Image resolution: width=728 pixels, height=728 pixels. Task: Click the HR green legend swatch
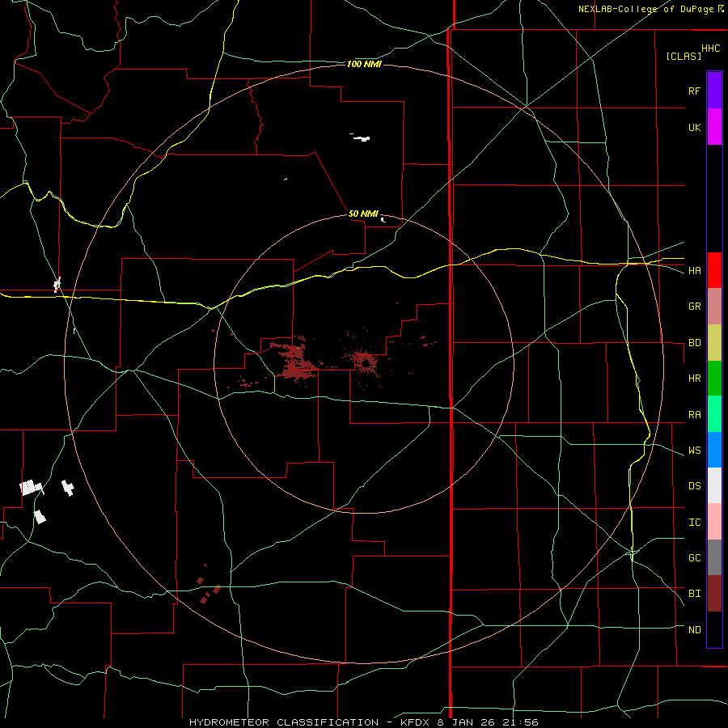coord(714,379)
